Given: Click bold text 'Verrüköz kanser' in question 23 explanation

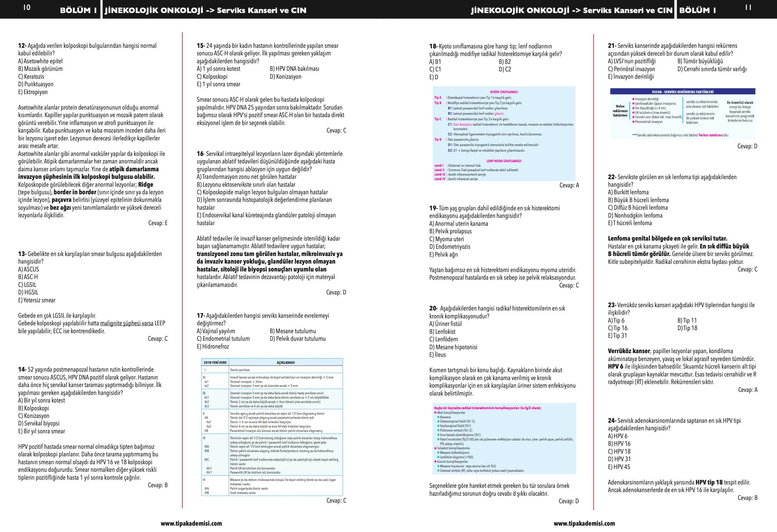Looking at the screenshot, I should (x=629, y=351).
